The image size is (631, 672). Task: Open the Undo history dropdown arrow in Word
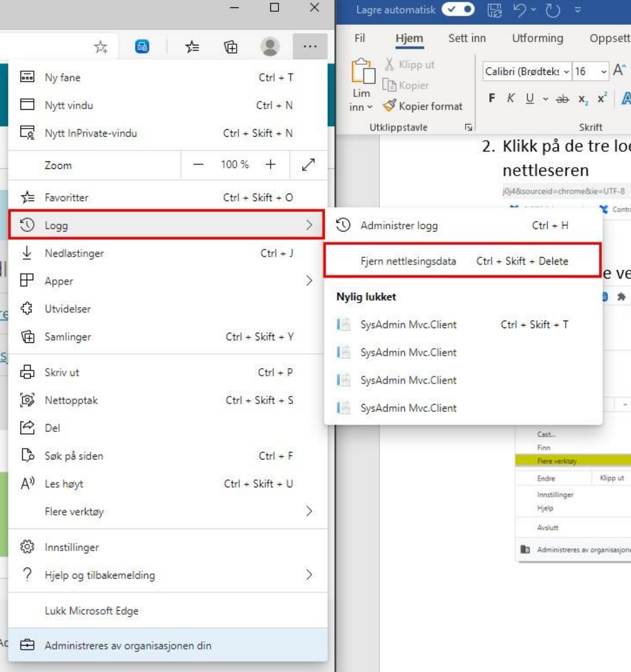point(533,10)
